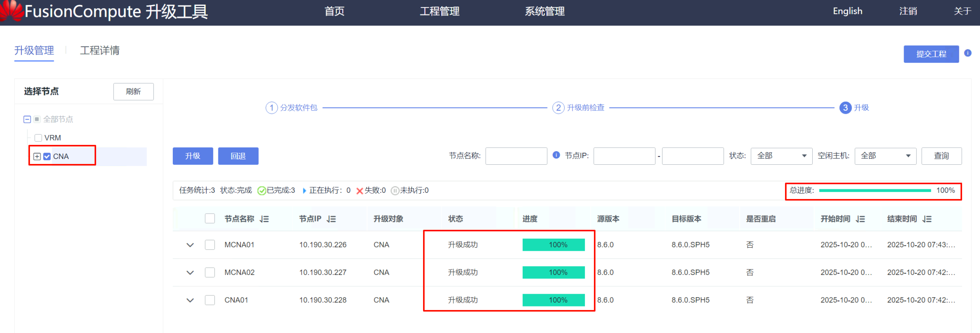The image size is (980, 333).
Task: Sort by 结束时间 column sort icon
Action: tap(927, 219)
